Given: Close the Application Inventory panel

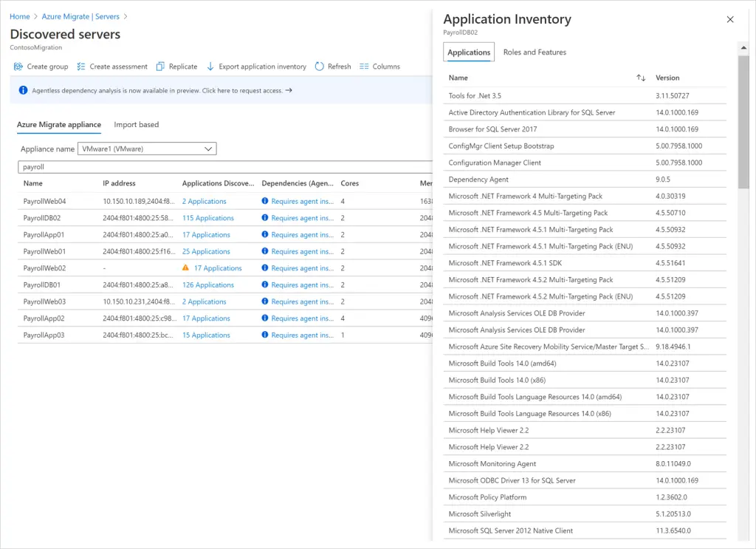Looking at the screenshot, I should tap(730, 19).
